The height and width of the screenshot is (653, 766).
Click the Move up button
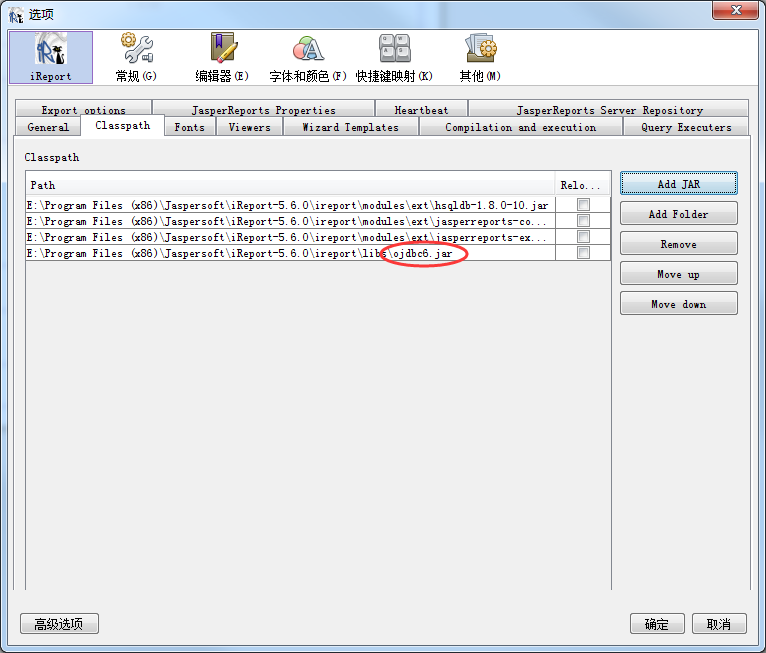pos(679,274)
